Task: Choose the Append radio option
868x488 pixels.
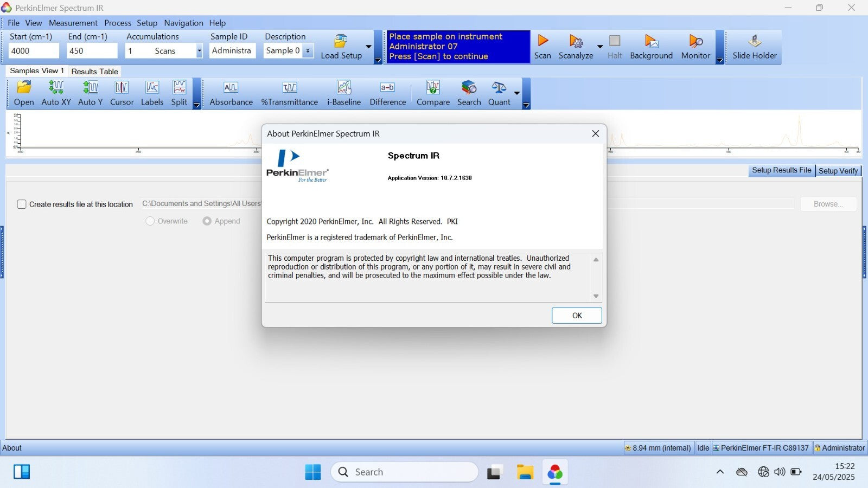Action: [x=207, y=221]
